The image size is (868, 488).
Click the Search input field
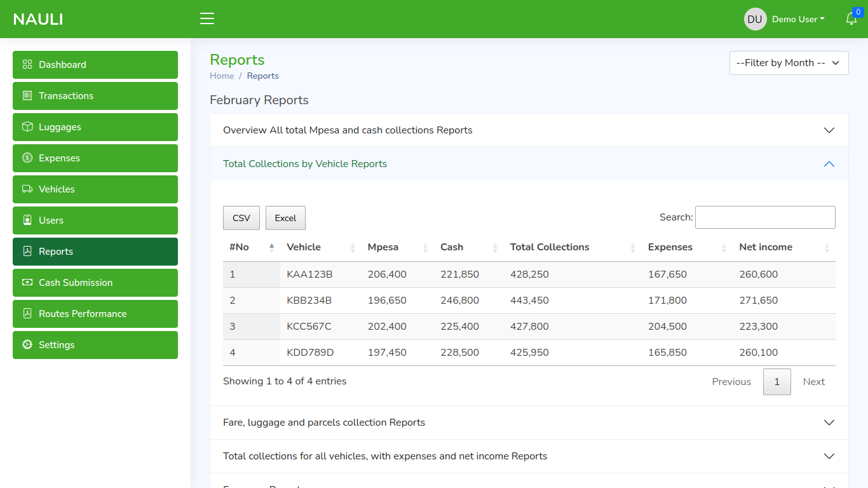coord(765,217)
